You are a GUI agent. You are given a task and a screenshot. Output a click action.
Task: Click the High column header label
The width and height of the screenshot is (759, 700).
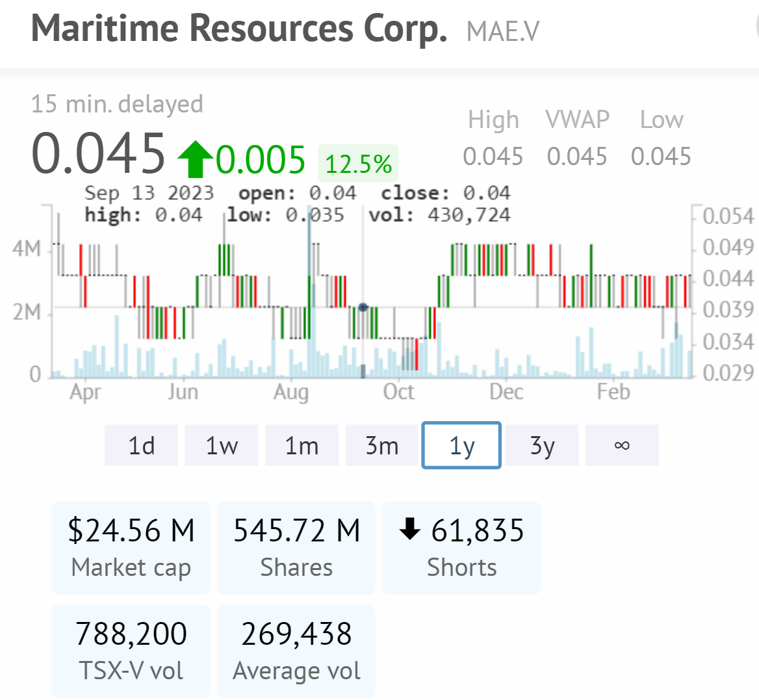coord(493,120)
